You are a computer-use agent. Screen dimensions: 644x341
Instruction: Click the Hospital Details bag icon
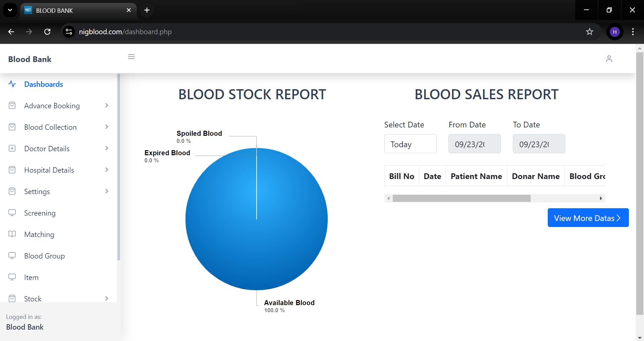(12, 170)
